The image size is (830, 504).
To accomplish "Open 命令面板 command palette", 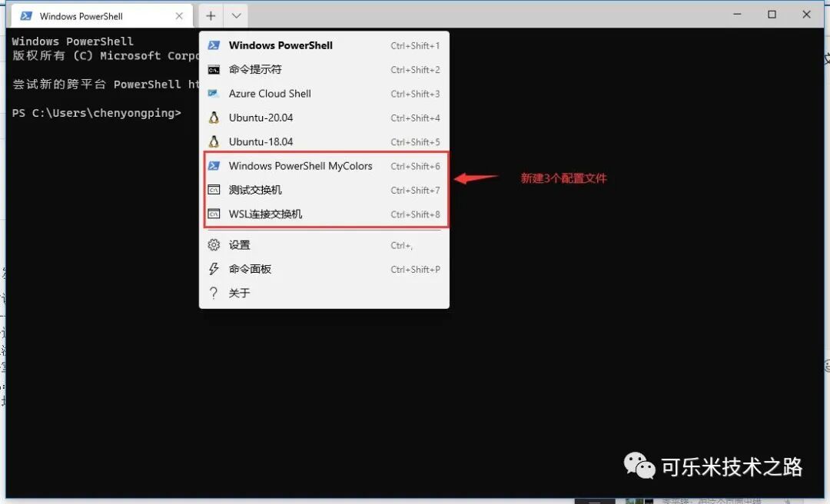I will pyautogui.click(x=324, y=269).
